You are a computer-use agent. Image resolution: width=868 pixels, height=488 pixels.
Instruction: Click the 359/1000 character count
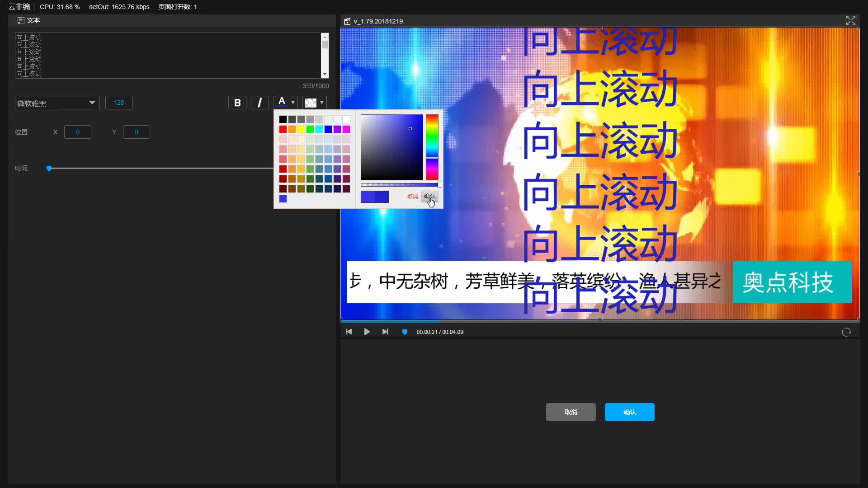[x=316, y=86]
